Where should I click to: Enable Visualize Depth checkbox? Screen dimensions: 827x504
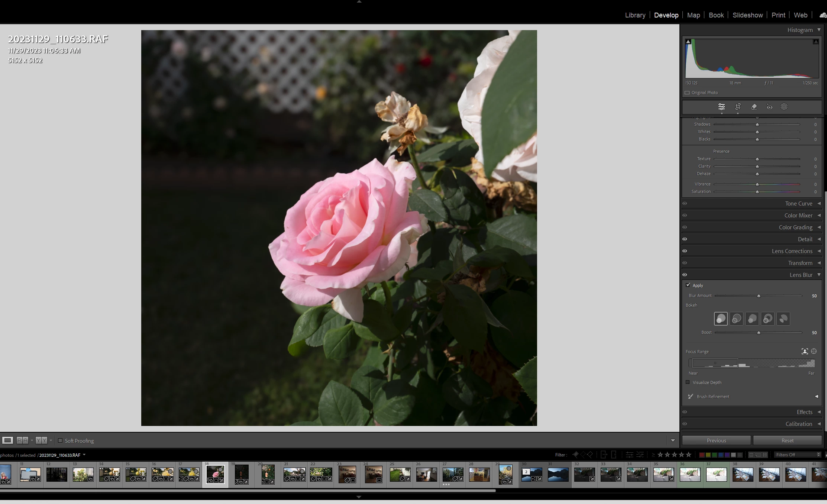pos(688,382)
